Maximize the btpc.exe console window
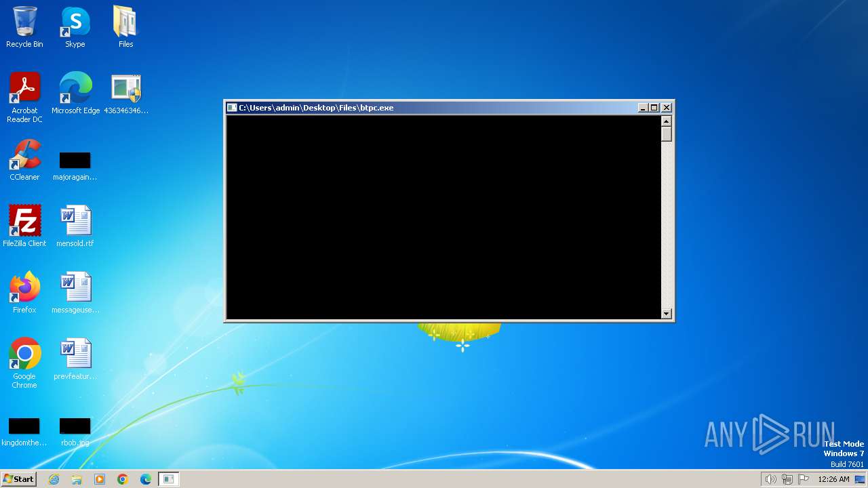Viewport: 868px width, 488px height. point(654,108)
